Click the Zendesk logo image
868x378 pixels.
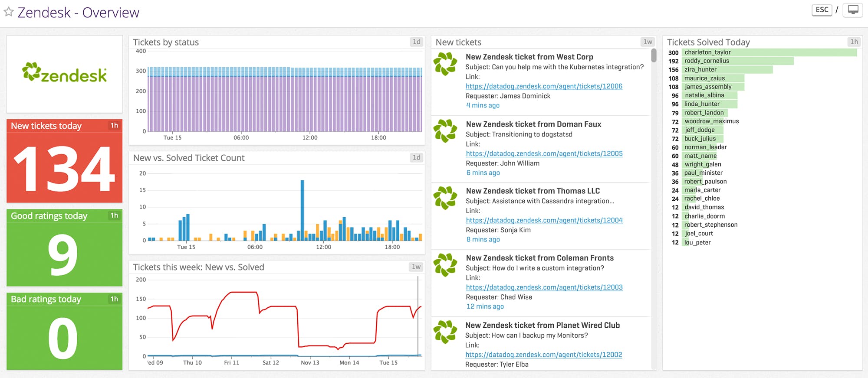64,74
